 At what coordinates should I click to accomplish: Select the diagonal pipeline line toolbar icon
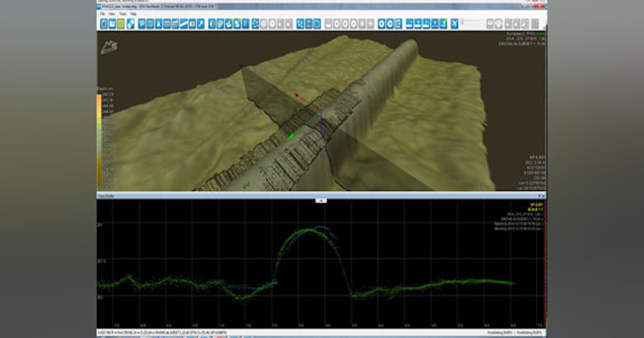[184, 24]
